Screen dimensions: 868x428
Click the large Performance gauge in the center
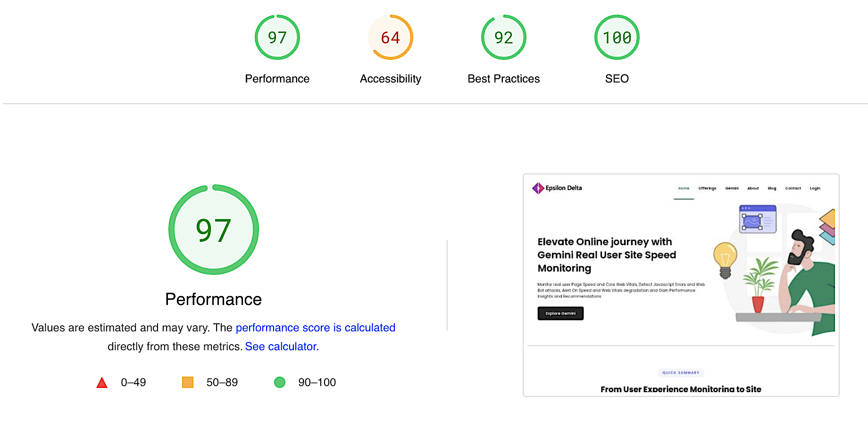213,230
